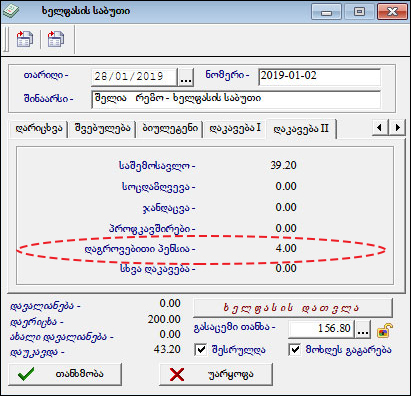411x396 pixels.
Task: Toggle the მოხდეს გატარება checkbox
Action: pos(295,350)
